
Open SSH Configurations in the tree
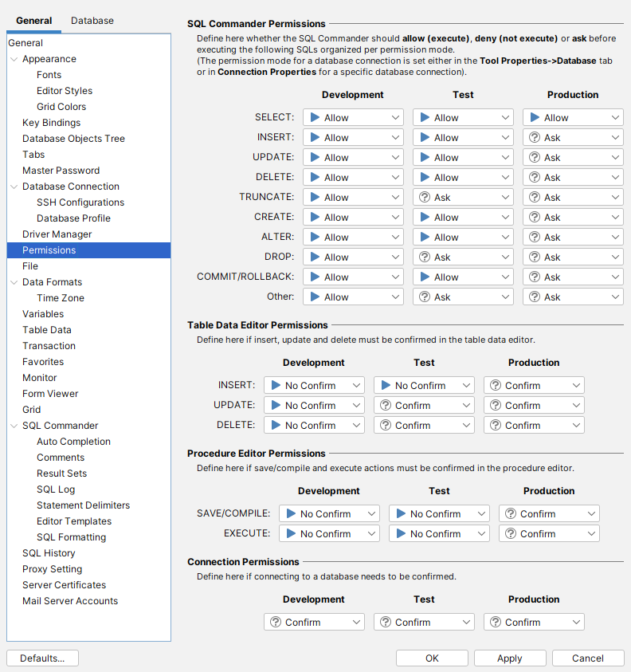pyautogui.click(x=80, y=202)
